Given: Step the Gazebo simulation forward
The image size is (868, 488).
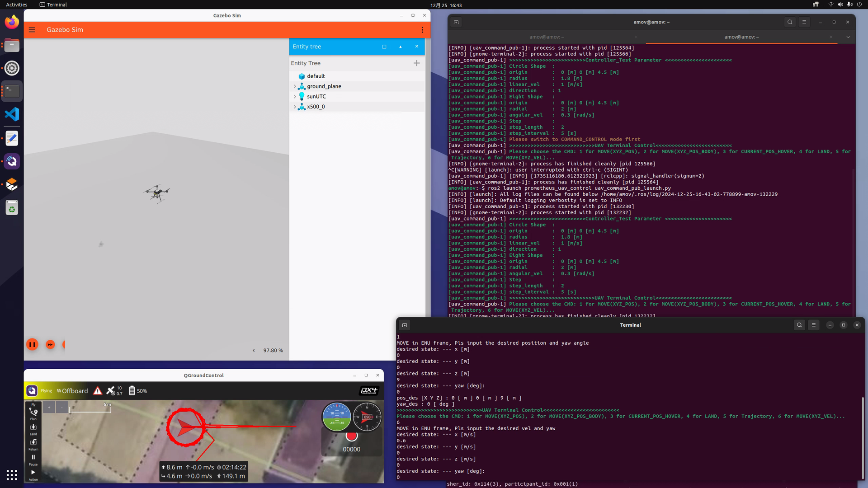Looking at the screenshot, I should 50,345.
